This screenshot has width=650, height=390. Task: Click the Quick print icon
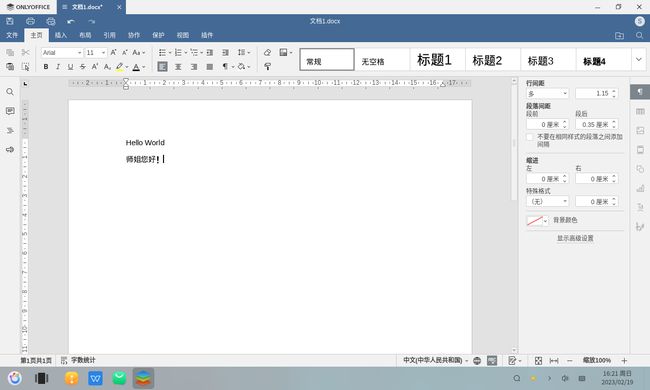(51, 21)
